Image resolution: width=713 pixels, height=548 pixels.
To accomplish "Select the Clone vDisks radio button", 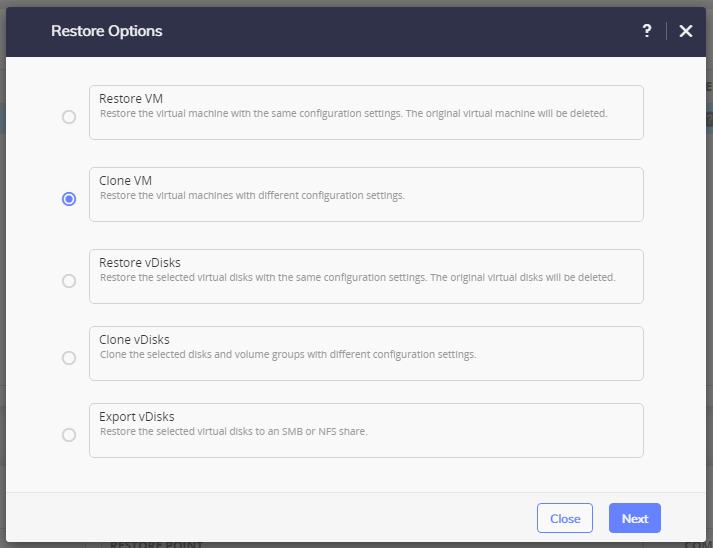I will 69,358.
